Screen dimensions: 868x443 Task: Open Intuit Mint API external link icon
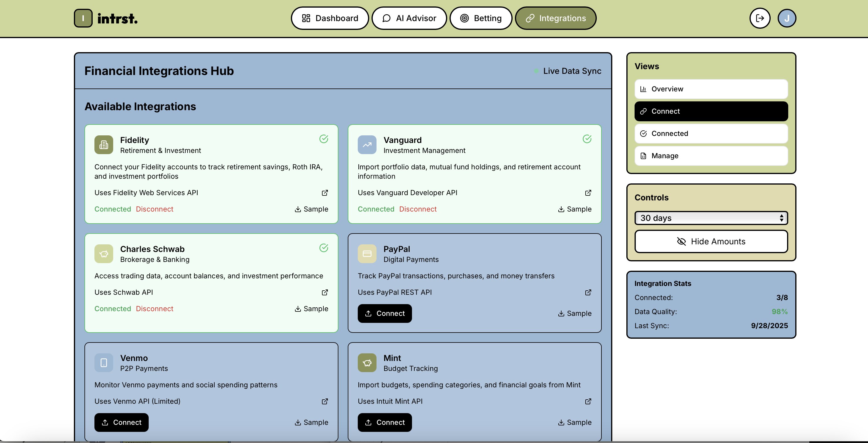[x=588, y=401]
